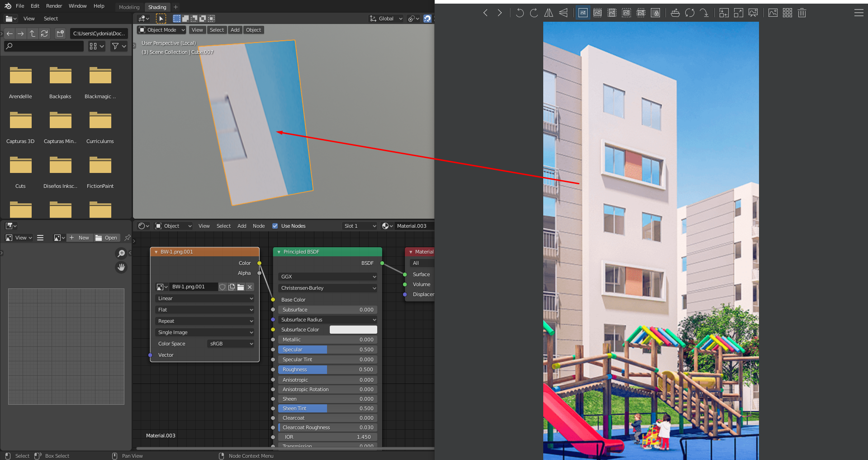868x460 pixels.
Task: Expand the Color Space sRGB dropdown
Action: (x=231, y=344)
